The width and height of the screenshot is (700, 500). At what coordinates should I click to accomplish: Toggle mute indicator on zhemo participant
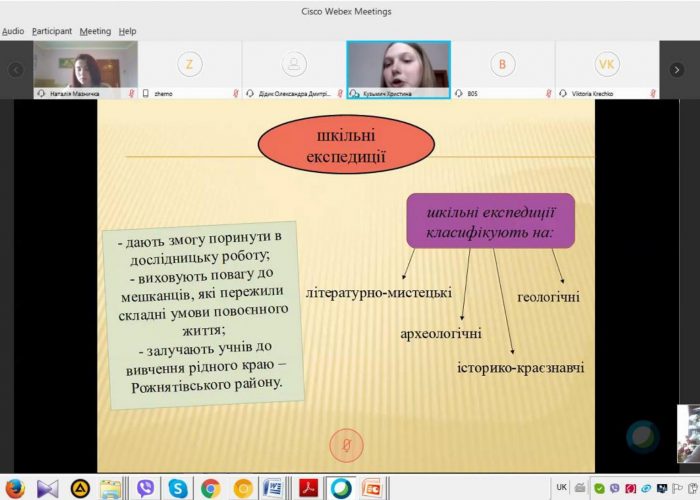(x=236, y=93)
